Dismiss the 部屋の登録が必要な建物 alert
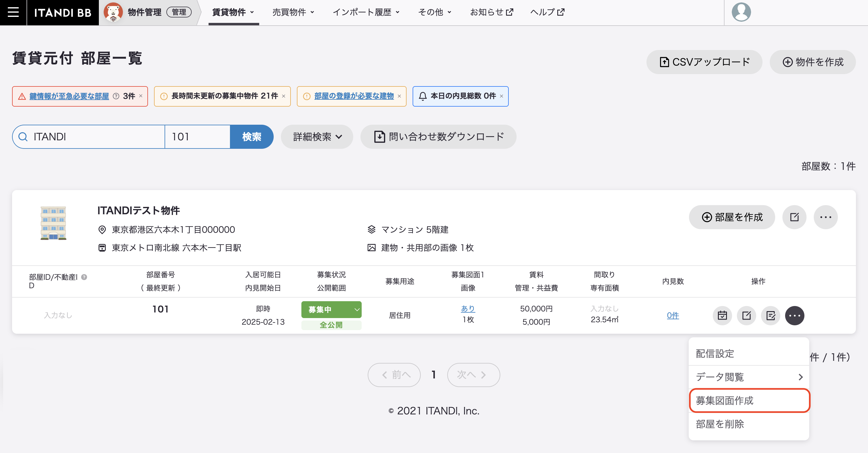This screenshot has width=868, height=453. pos(399,96)
